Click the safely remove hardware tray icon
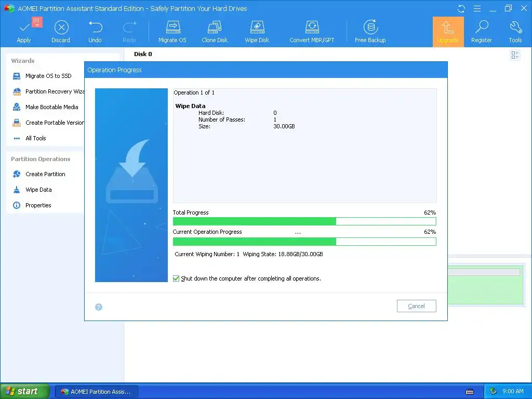The image size is (532, 399). 493,392
